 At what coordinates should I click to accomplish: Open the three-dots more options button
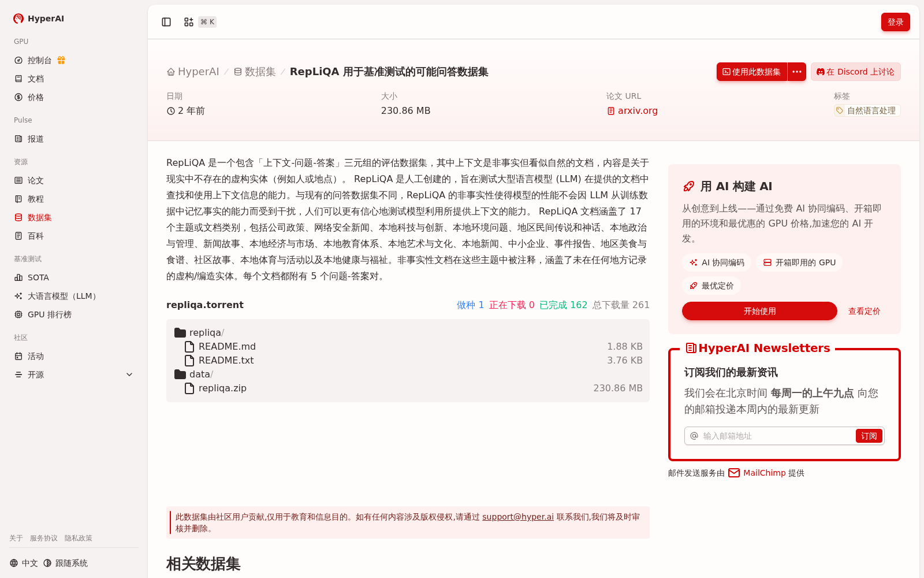pyautogui.click(x=797, y=72)
